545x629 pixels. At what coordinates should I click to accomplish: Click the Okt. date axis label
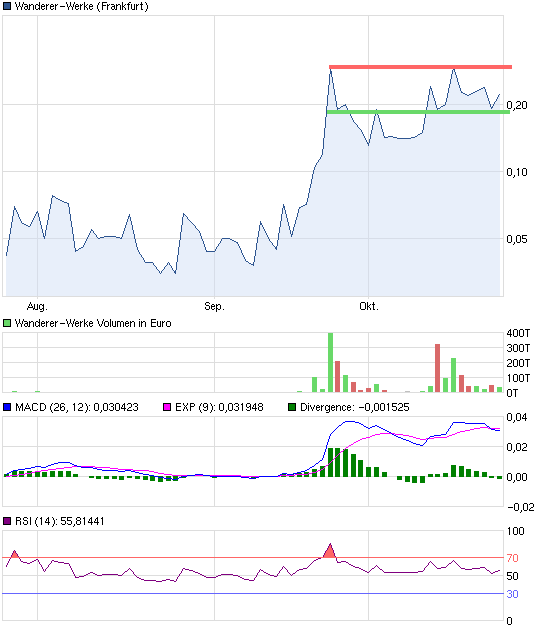point(369,306)
